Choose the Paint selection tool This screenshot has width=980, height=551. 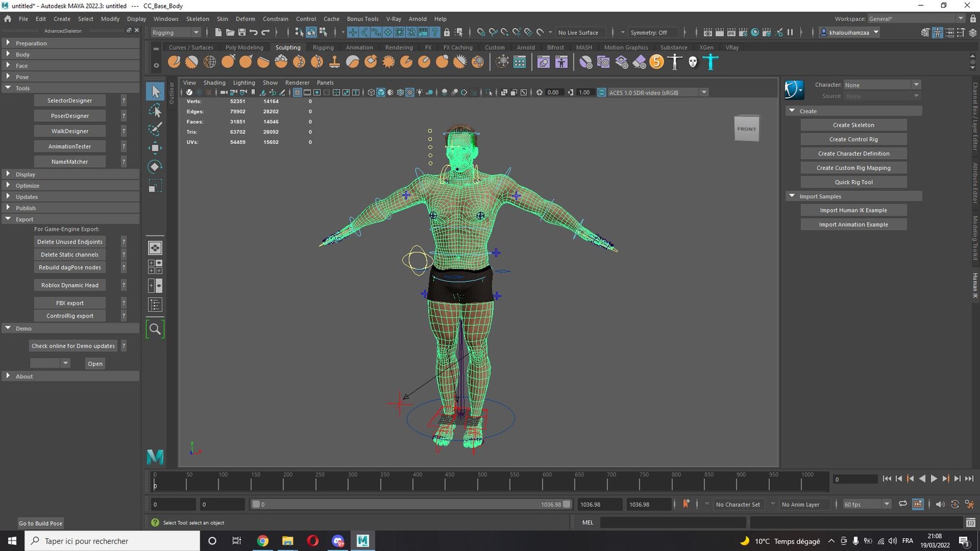pos(155,129)
